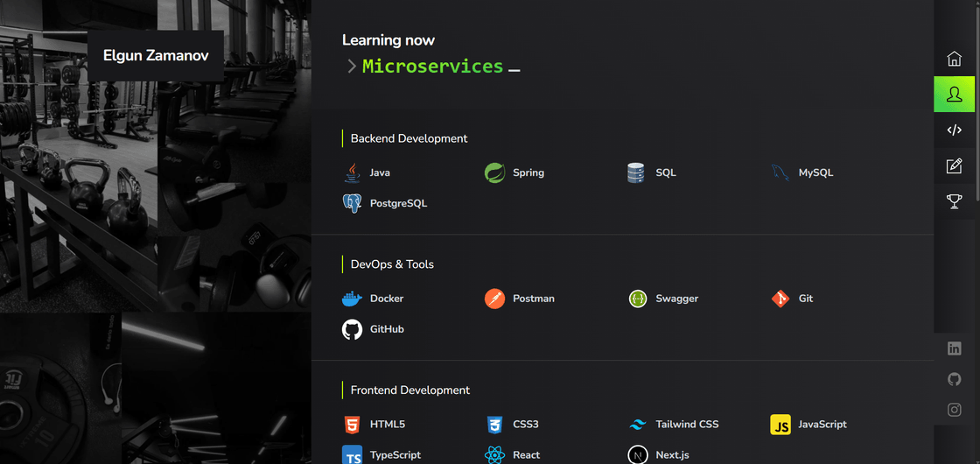Viewport: 980px width, 464px height.
Task: Click the Swagger label
Action: click(677, 299)
